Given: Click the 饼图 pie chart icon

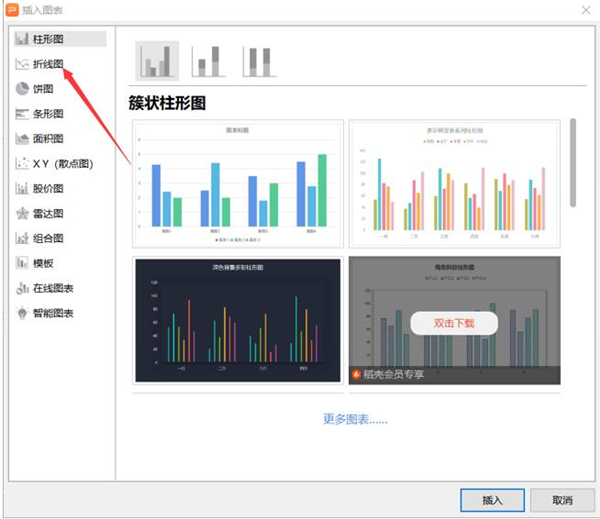Looking at the screenshot, I should [x=22, y=89].
